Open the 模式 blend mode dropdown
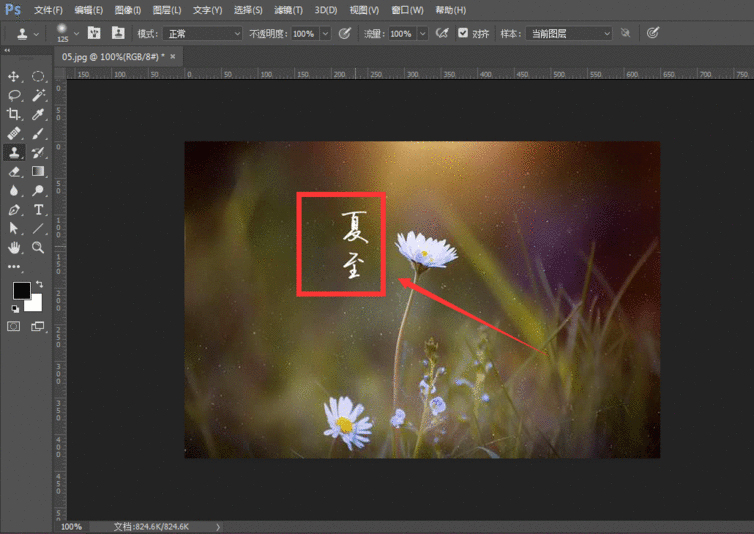Viewport: 754px width, 534px height. coord(202,33)
